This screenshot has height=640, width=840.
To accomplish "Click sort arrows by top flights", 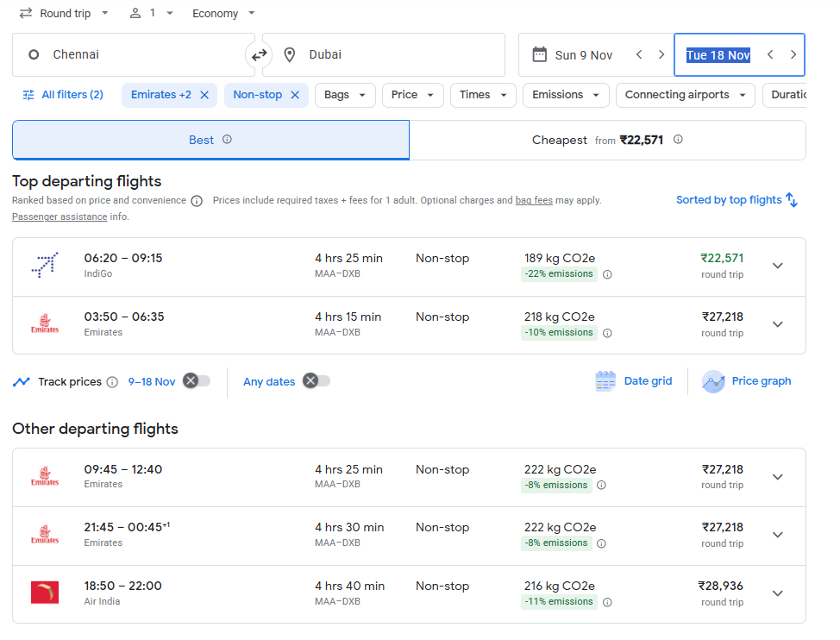I will click(x=792, y=200).
